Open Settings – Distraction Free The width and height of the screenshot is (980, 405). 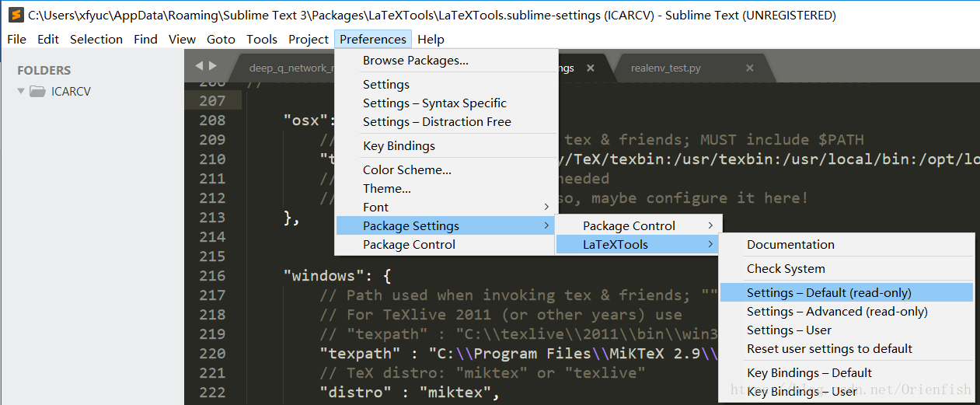point(446,121)
